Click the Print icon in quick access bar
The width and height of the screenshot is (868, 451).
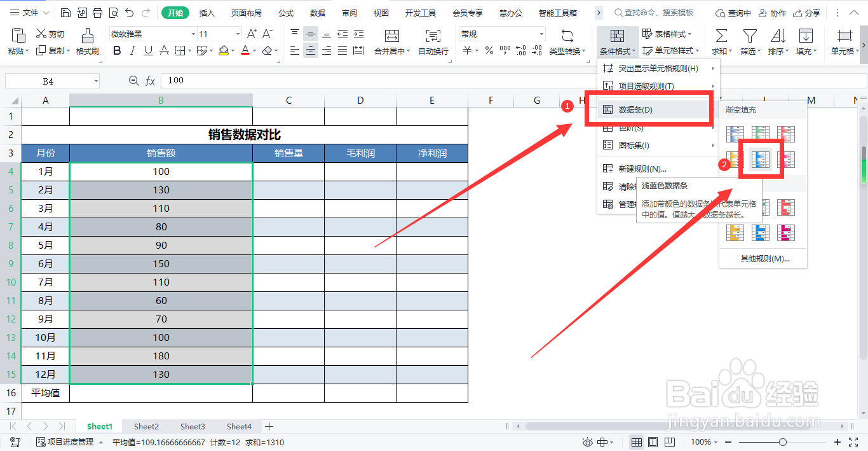click(97, 11)
